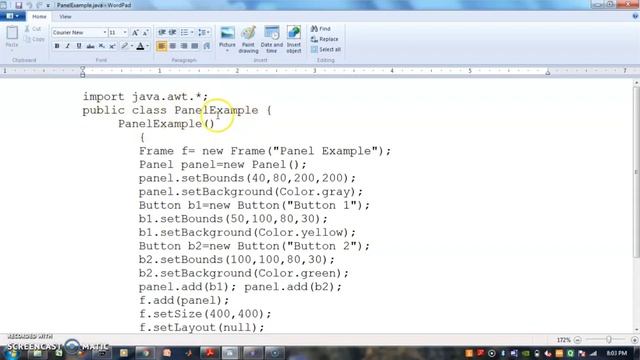Select Justify text alignment
This screenshot has width=640, height=360.
tap(195, 46)
